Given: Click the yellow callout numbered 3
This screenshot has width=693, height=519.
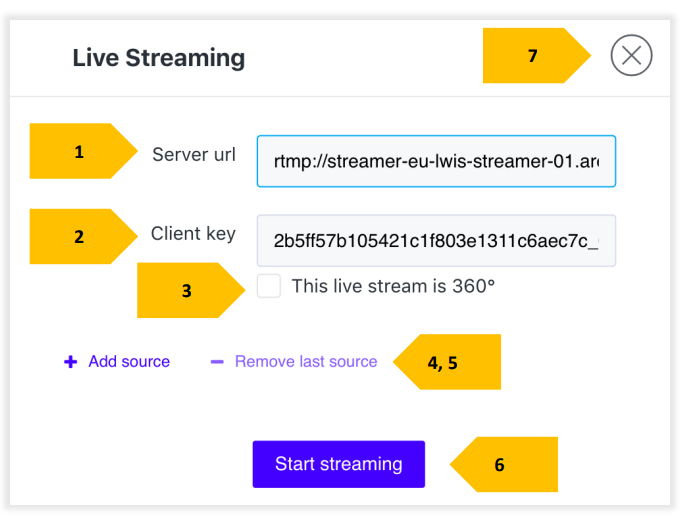Looking at the screenshot, I should [187, 291].
